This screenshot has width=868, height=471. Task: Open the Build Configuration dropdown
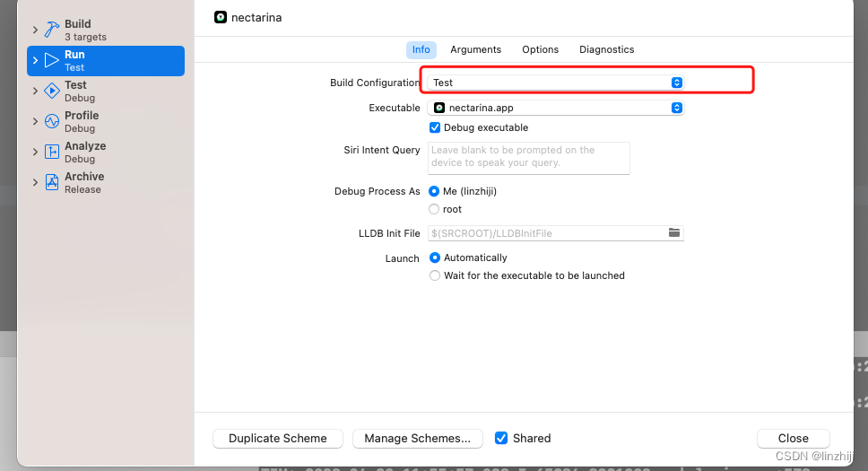[556, 83]
